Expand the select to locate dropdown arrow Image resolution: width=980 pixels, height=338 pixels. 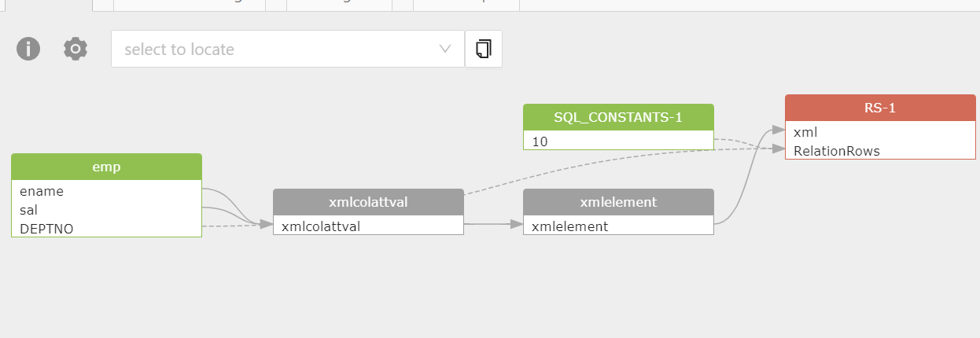pyautogui.click(x=445, y=49)
